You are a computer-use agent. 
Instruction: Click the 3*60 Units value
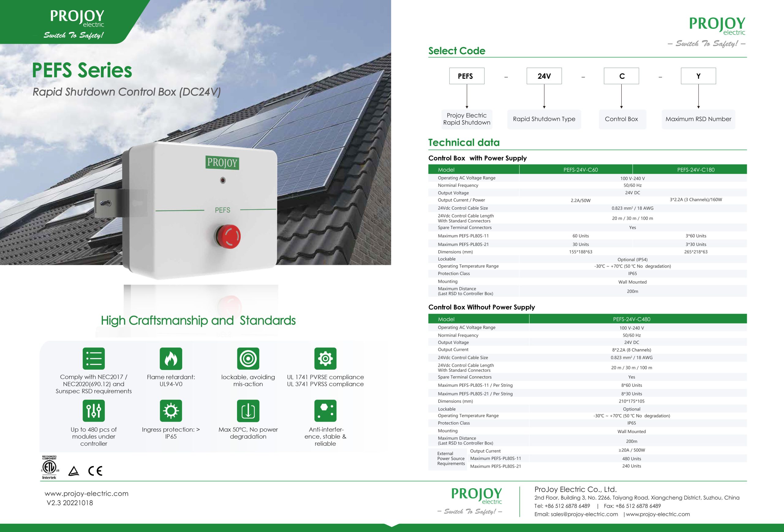pyautogui.click(x=696, y=236)
